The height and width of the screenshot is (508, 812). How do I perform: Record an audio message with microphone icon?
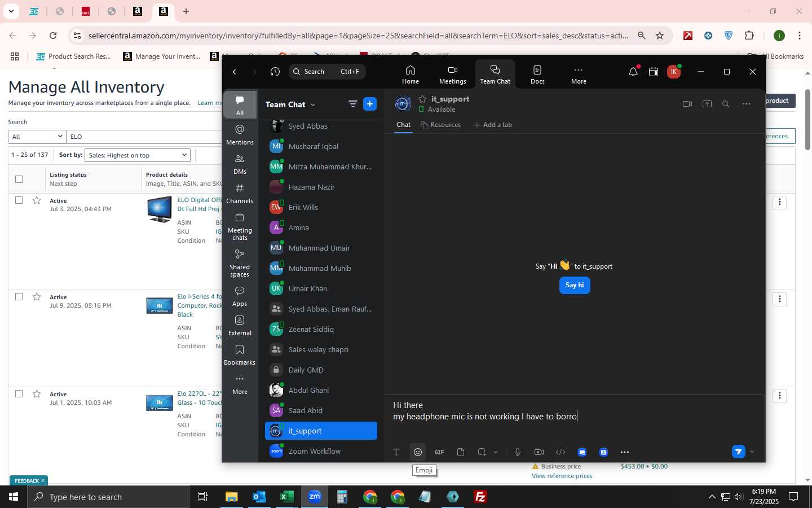click(x=518, y=452)
